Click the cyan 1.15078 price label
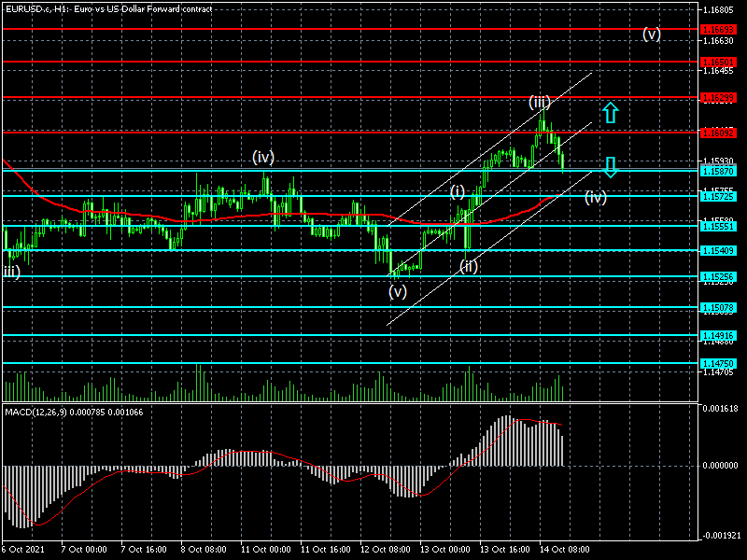The image size is (747, 560). point(718,308)
